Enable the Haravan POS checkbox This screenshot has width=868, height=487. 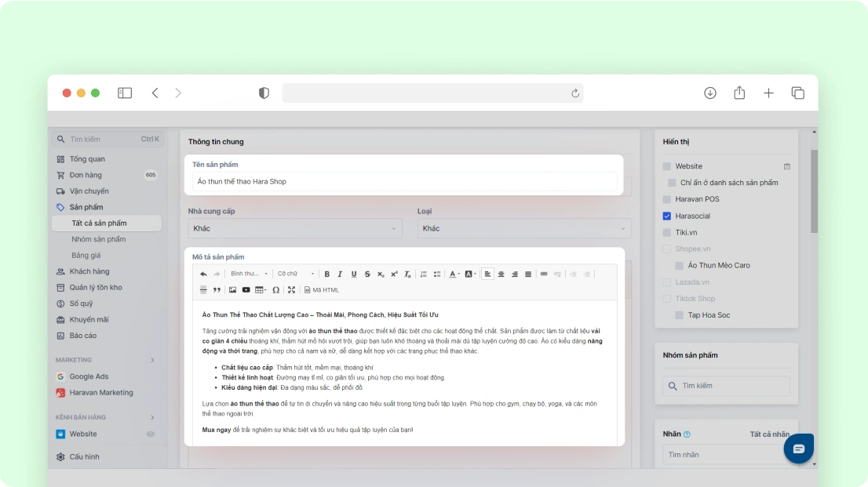point(667,199)
